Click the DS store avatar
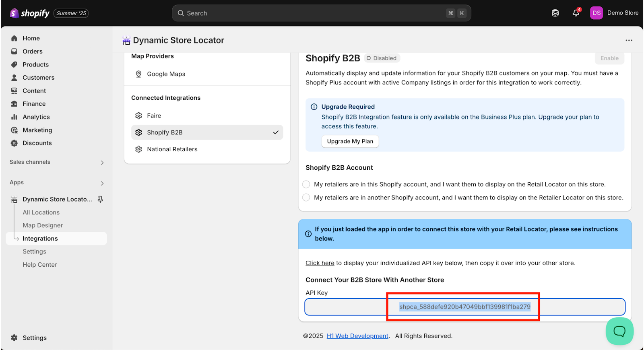644x350 pixels. pos(597,13)
